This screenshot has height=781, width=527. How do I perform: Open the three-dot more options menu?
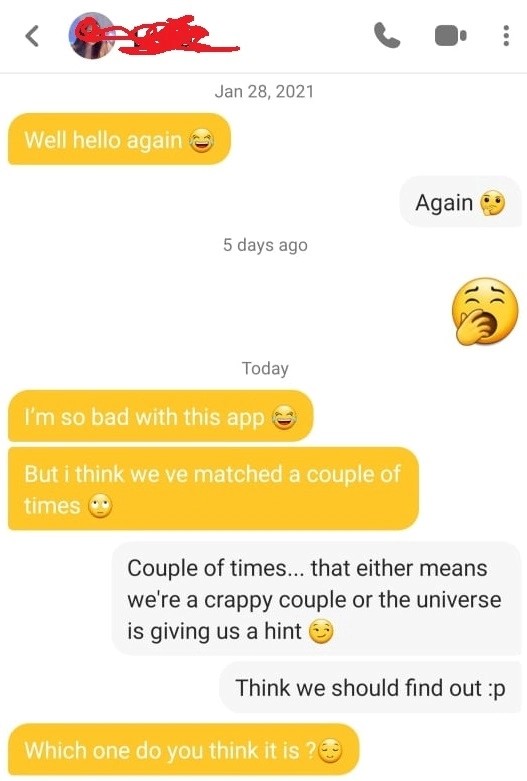pos(506,36)
